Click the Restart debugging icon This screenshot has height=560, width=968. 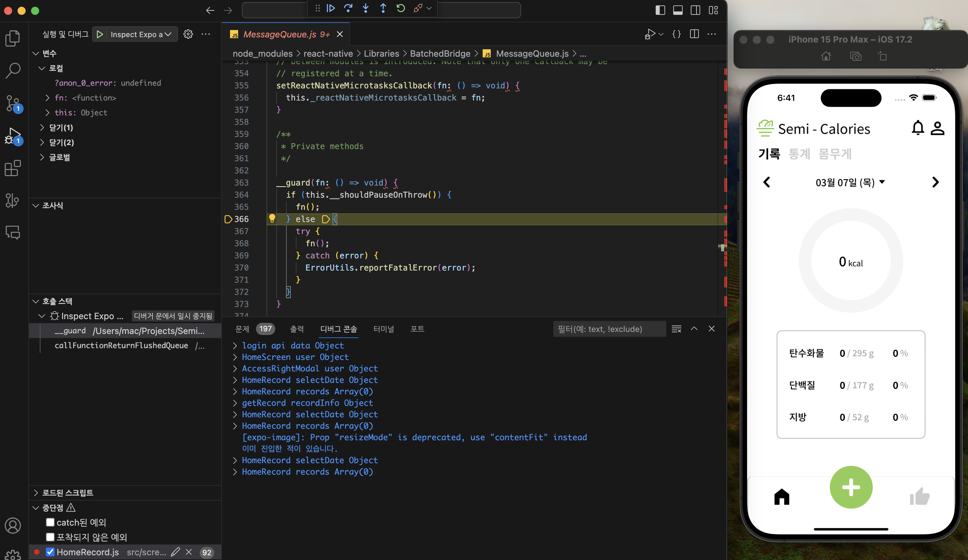click(401, 8)
